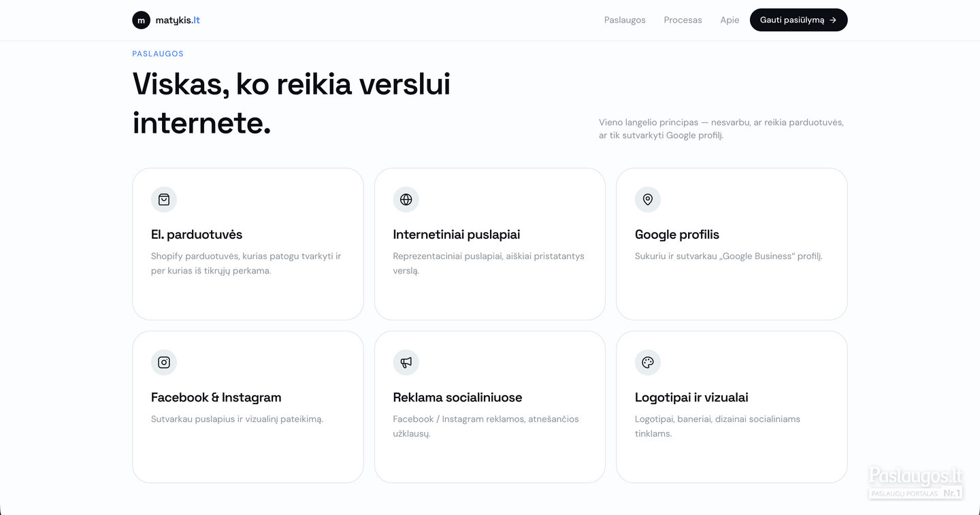Click the Instagram icon in Facebook & Instagram card

pos(164,363)
